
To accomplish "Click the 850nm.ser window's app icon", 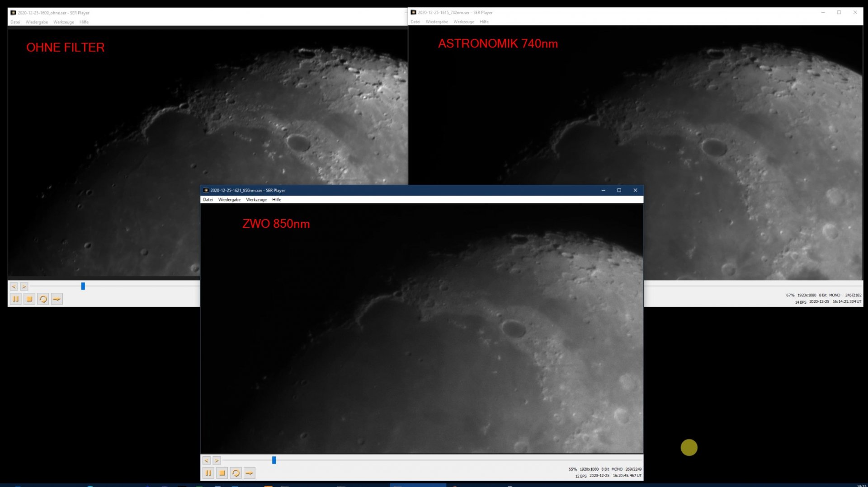I will point(206,190).
